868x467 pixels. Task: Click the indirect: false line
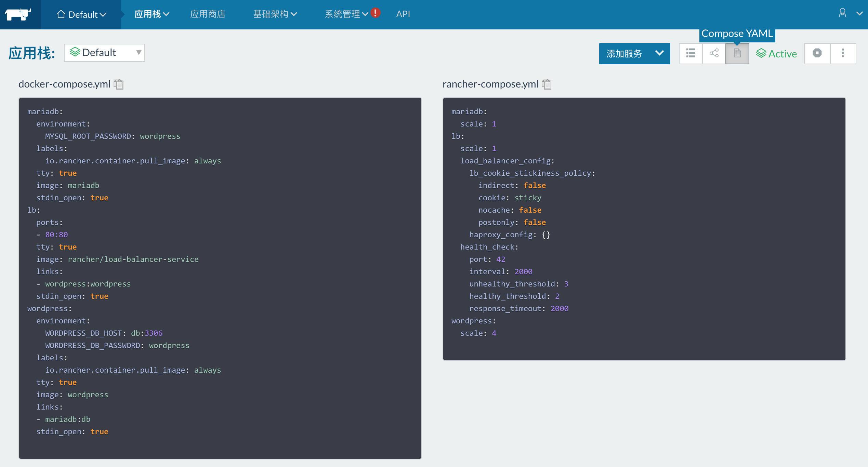point(512,185)
